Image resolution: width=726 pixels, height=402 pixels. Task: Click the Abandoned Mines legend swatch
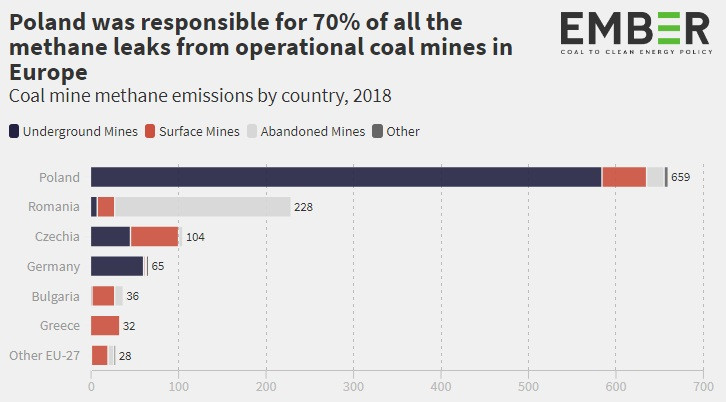tap(253, 131)
